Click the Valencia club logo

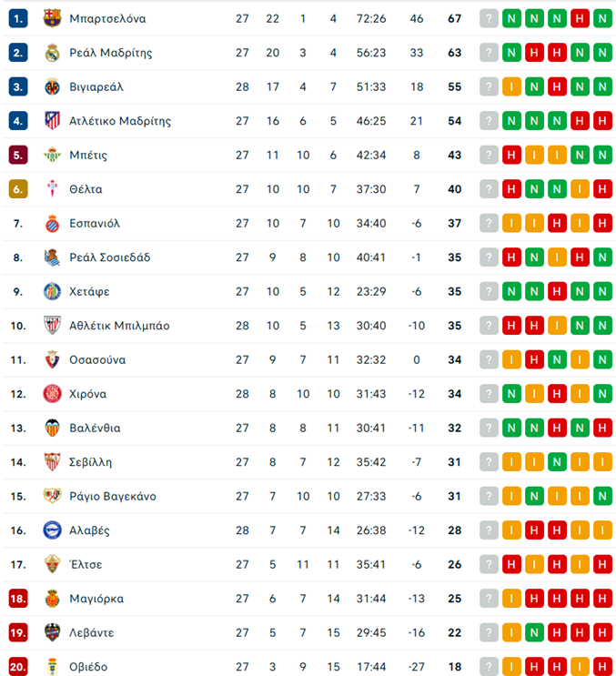tap(52, 429)
